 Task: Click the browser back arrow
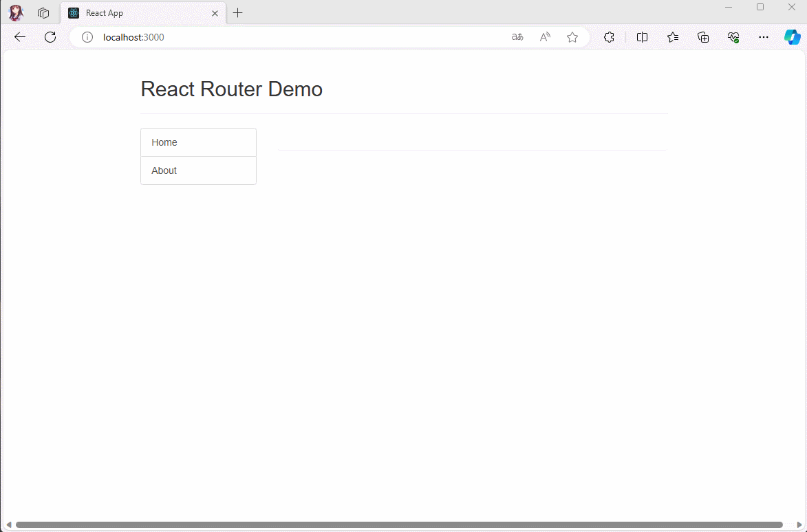point(20,37)
